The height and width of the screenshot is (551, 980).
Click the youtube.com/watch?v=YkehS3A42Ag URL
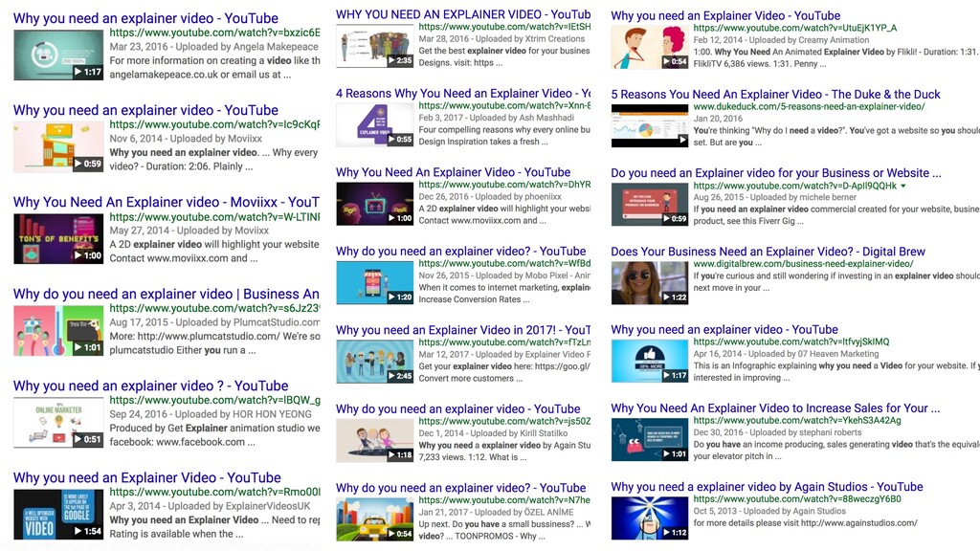(x=797, y=421)
